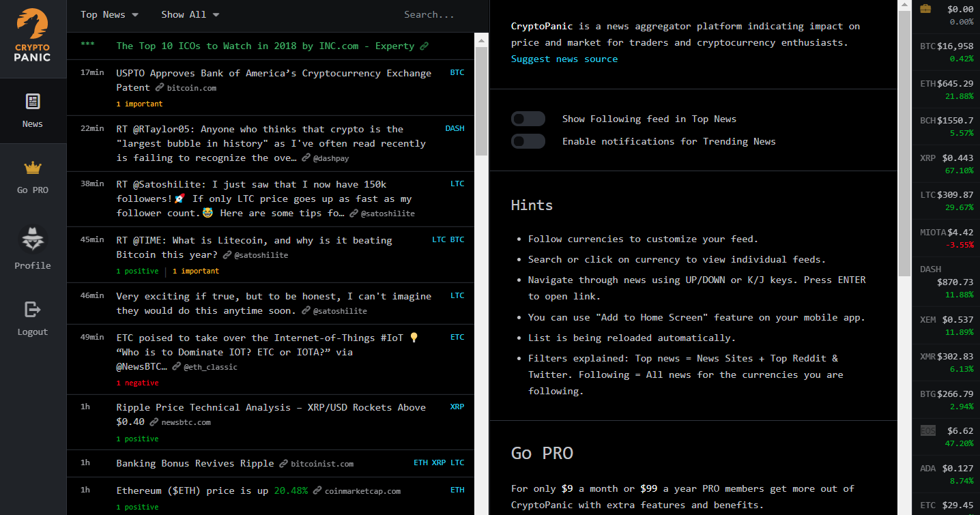Image resolution: width=980 pixels, height=515 pixels.
Task: Open Banking Bonus Revives Ripple article
Action: pyautogui.click(x=195, y=463)
